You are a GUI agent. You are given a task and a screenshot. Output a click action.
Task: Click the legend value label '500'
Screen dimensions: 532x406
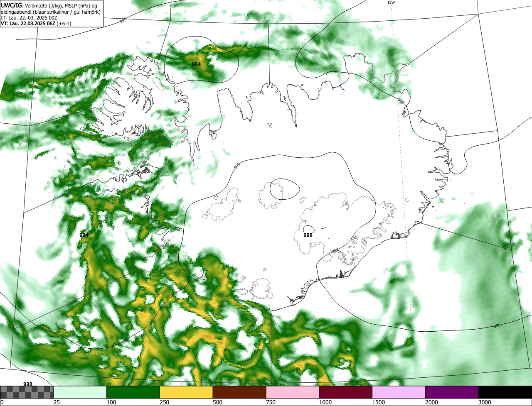218,402
